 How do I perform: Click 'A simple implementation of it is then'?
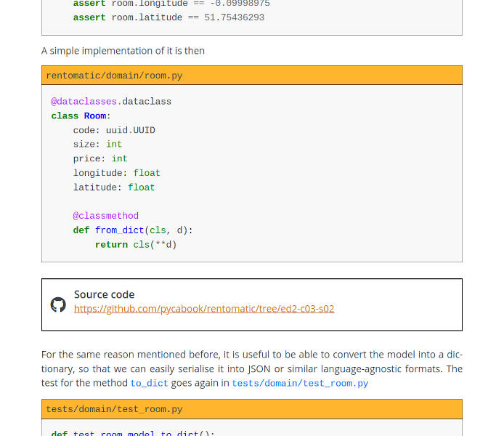123,51
